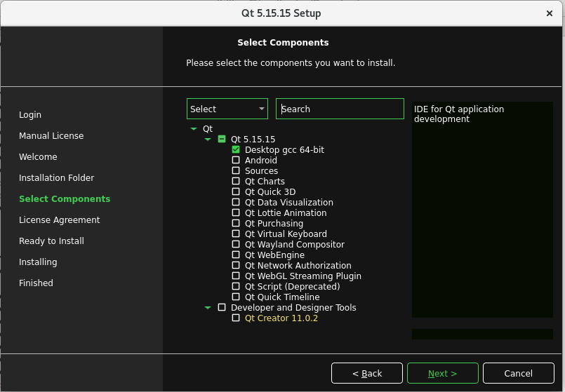Tick the Qt Quick 3D checkbox
The height and width of the screenshot is (392, 565).
[236, 191]
